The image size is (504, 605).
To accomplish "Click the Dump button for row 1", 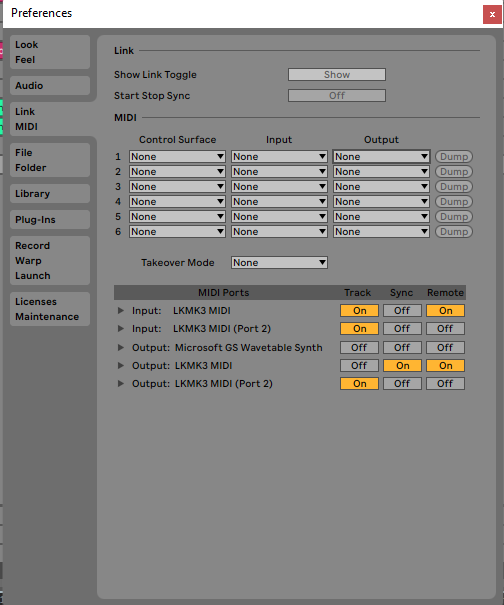I will coord(454,157).
